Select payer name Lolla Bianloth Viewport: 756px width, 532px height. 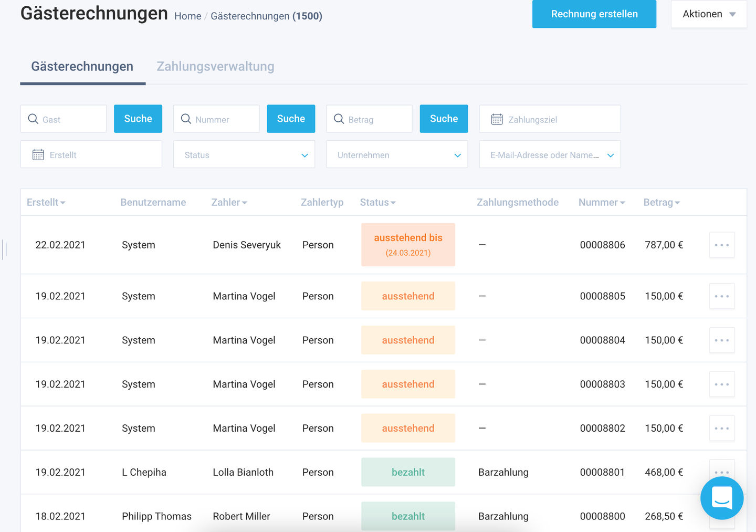[243, 472]
